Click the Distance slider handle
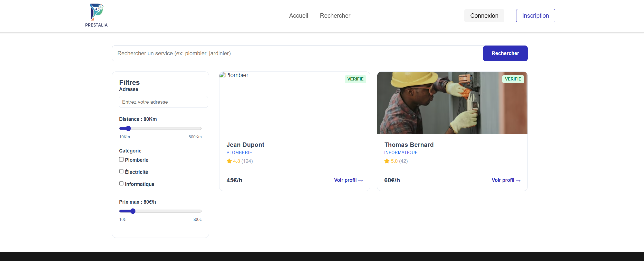 click(x=128, y=129)
